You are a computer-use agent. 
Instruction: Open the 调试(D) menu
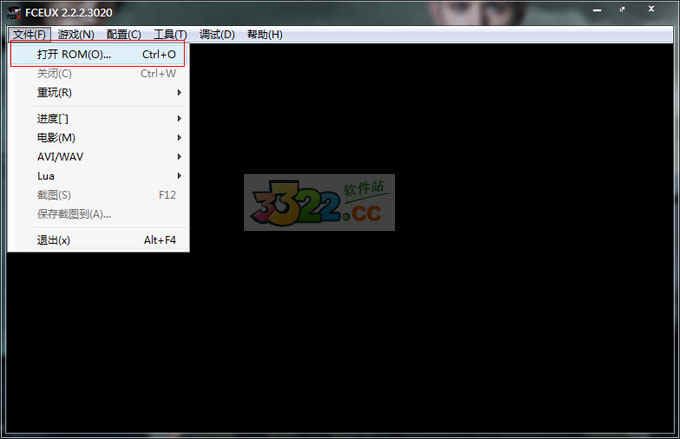point(217,34)
